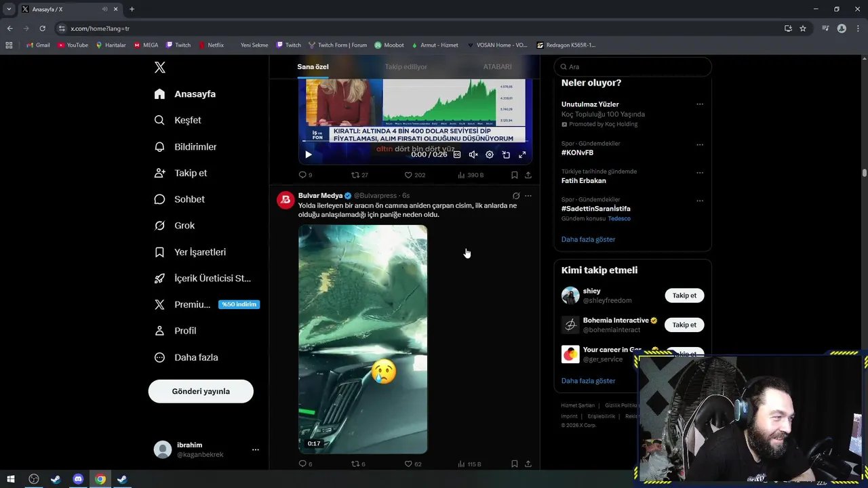Bookmark this tab with star icon
868x488 pixels.
(x=803, y=28)
